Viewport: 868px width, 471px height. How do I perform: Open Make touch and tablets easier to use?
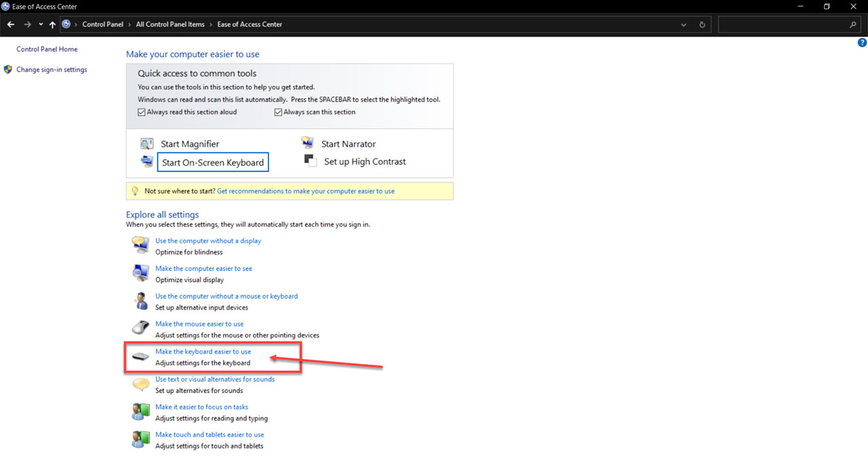(x=209, y=436)
